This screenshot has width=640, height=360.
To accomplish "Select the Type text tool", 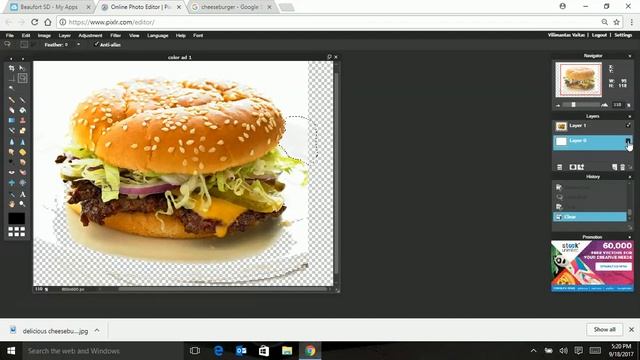I will point(22,194).
